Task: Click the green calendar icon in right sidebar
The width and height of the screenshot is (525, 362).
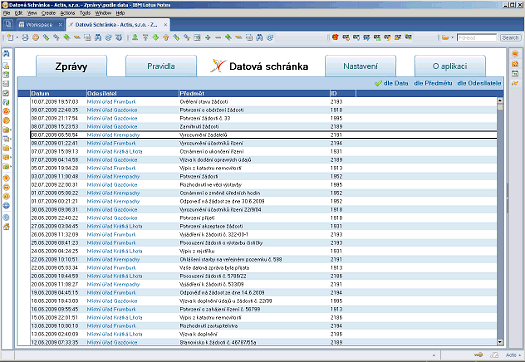Action: [515, 73]
